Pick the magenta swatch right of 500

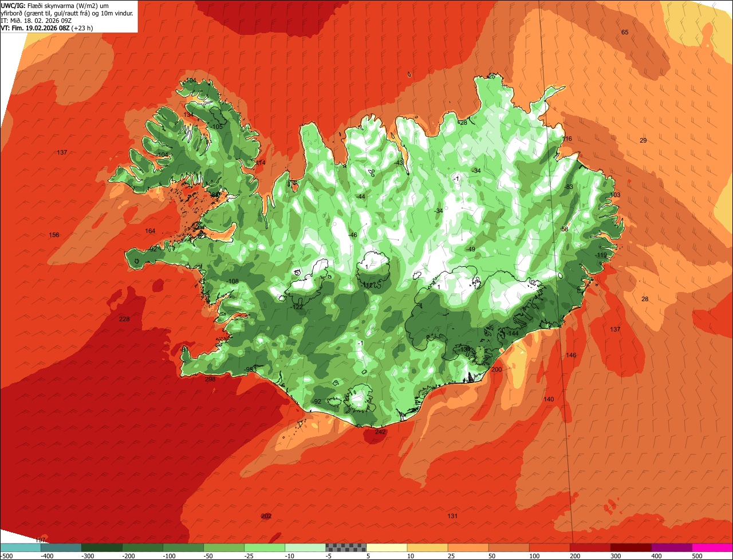point(712,547)
